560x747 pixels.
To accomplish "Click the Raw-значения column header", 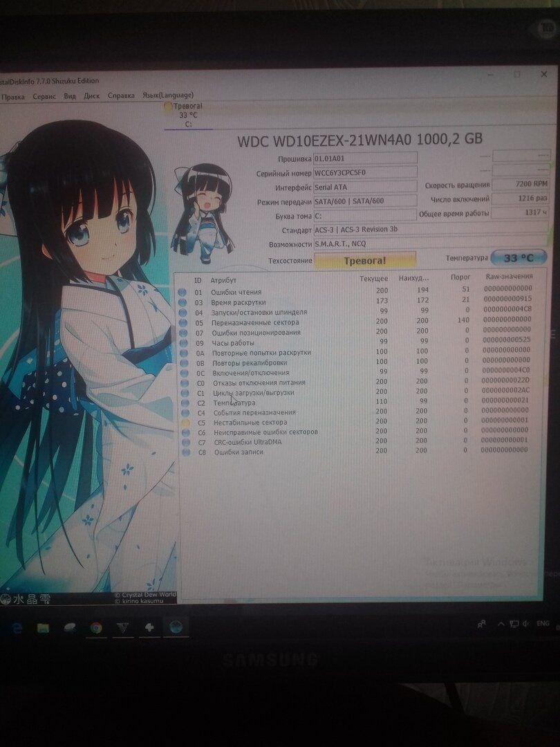I will click(x=509, y=276).
